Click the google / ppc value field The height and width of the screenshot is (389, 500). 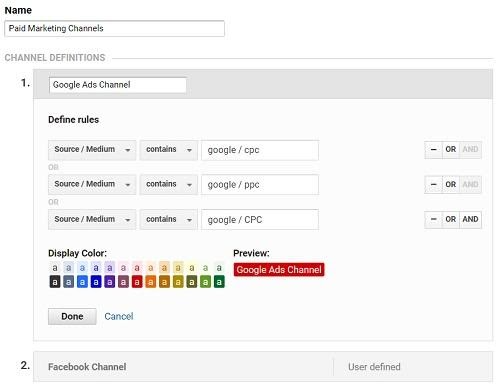click(260, 185)
